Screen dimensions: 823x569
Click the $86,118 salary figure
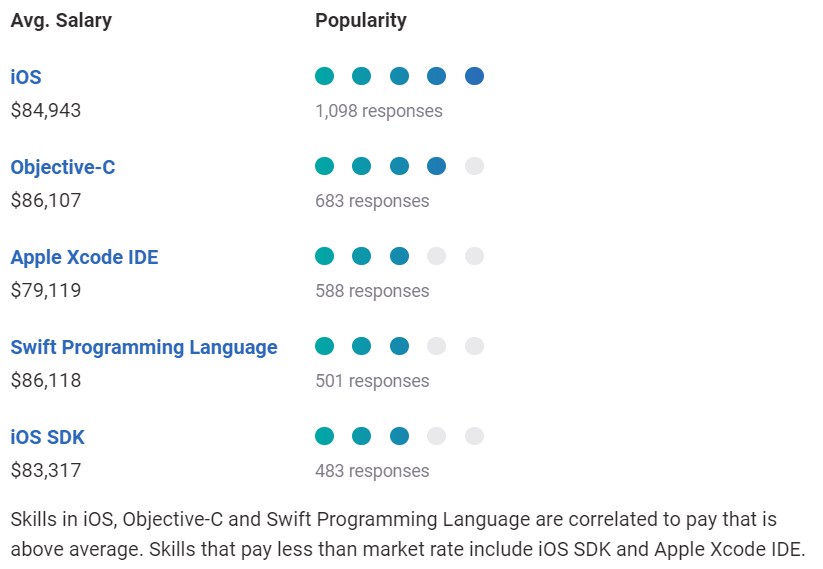(x=46, y=381)
